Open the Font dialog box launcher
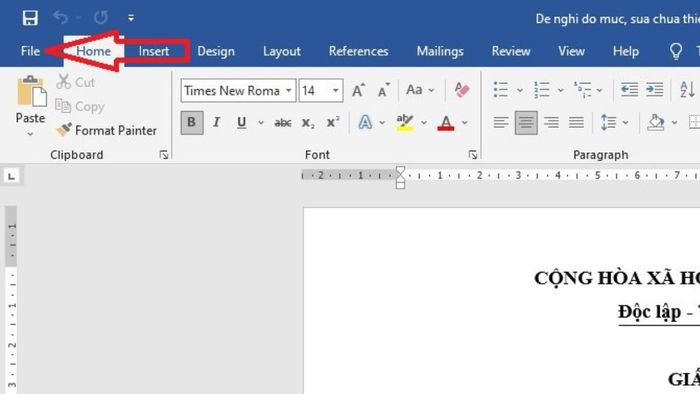Screen dimensions: 700x394 [x=473, y=154]
